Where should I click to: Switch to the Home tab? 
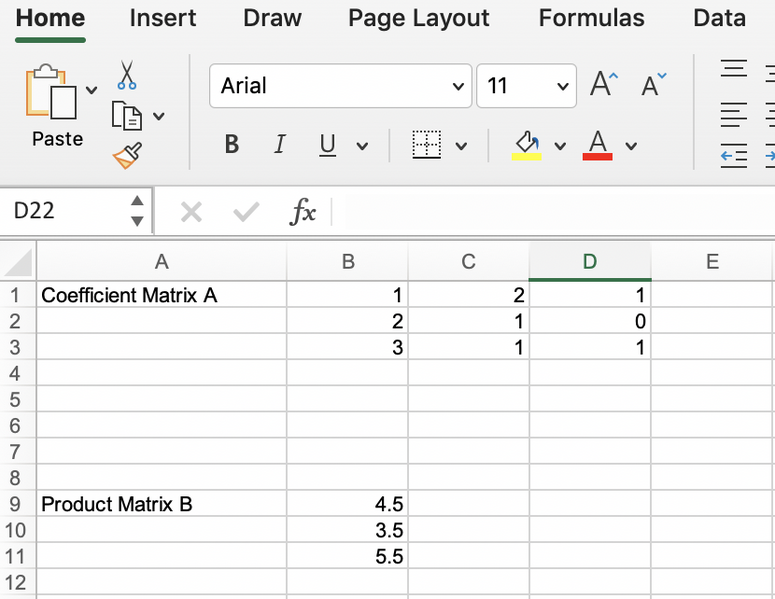50,18
